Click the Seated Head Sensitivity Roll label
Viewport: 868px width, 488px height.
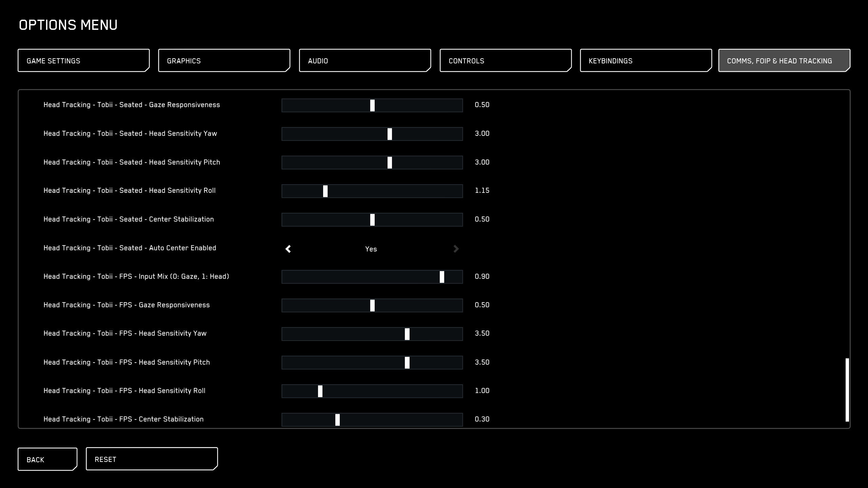coord(130,190)
